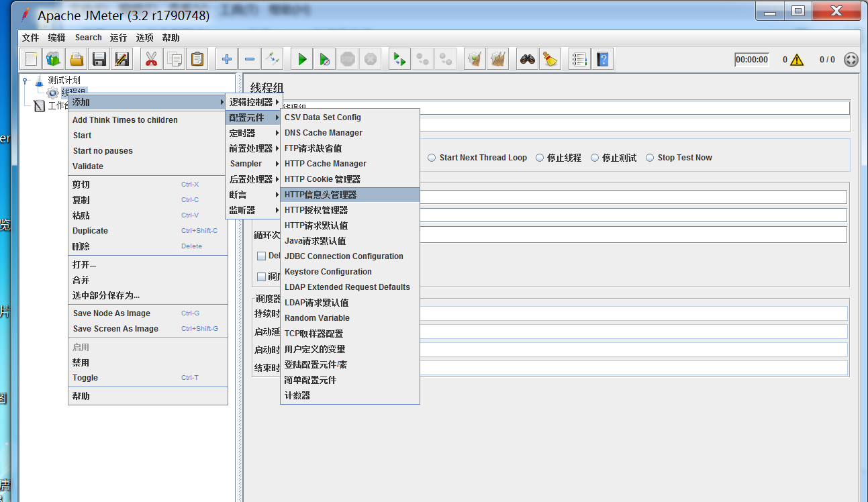Click the Paste clipboard toolbar icon

[197, 59]
